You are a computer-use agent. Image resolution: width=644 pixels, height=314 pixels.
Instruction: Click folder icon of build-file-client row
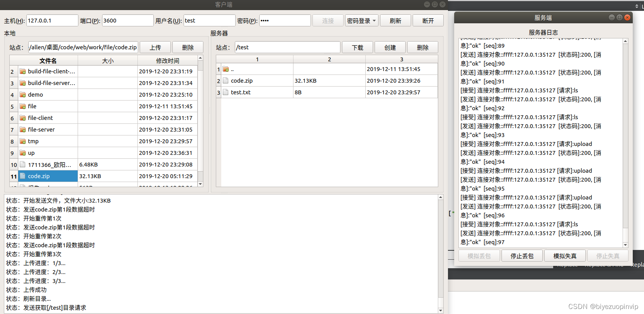(23, 71)
